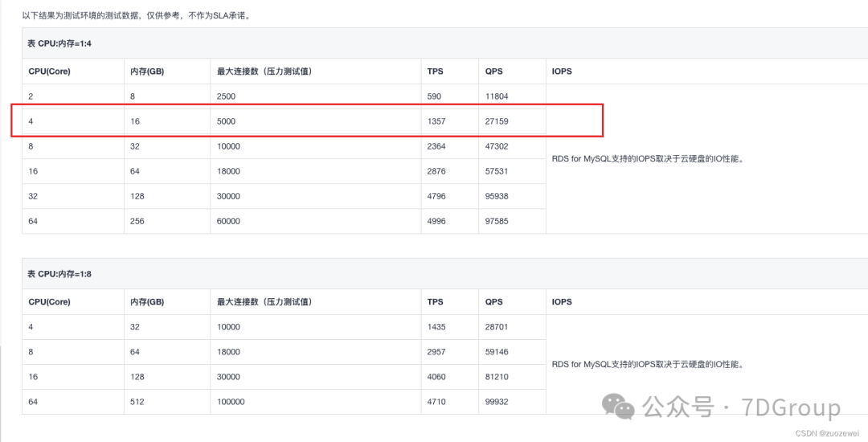Select the TPS value 1357
This screenshot has width=868, height=442.
(436, 121)
